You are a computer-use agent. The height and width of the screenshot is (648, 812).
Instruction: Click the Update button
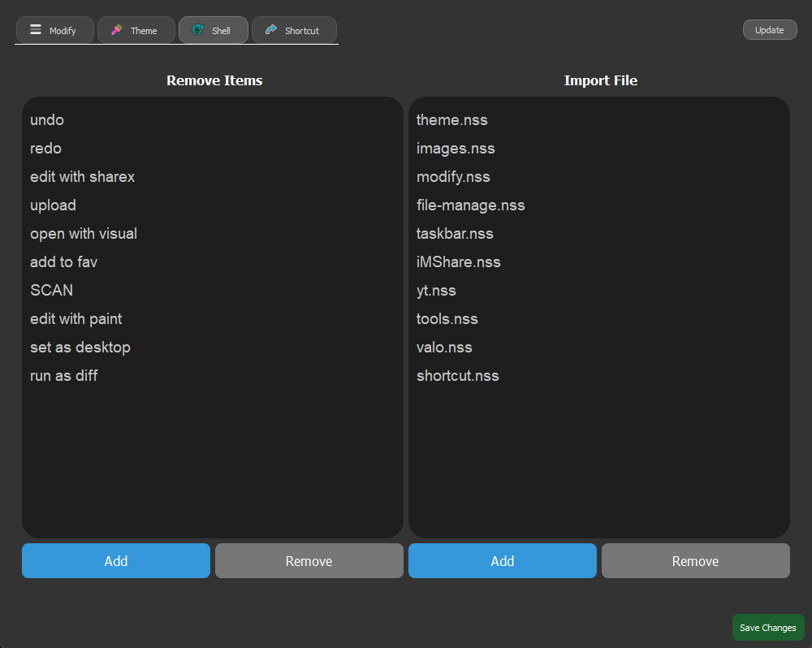(770, 30)
